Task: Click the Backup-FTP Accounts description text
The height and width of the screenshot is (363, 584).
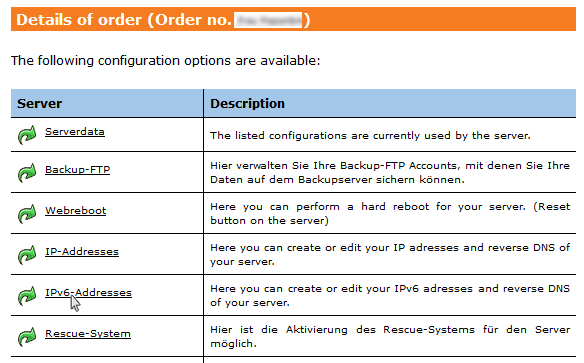Action: 390,173
